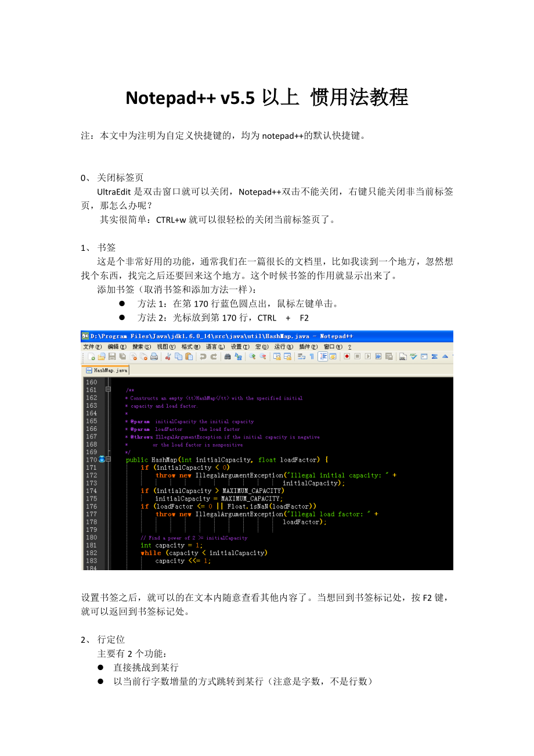Click the "@throws IllegalArgumentException" comment line
Screen dimensions: 534x756
(x=222, y=437)
